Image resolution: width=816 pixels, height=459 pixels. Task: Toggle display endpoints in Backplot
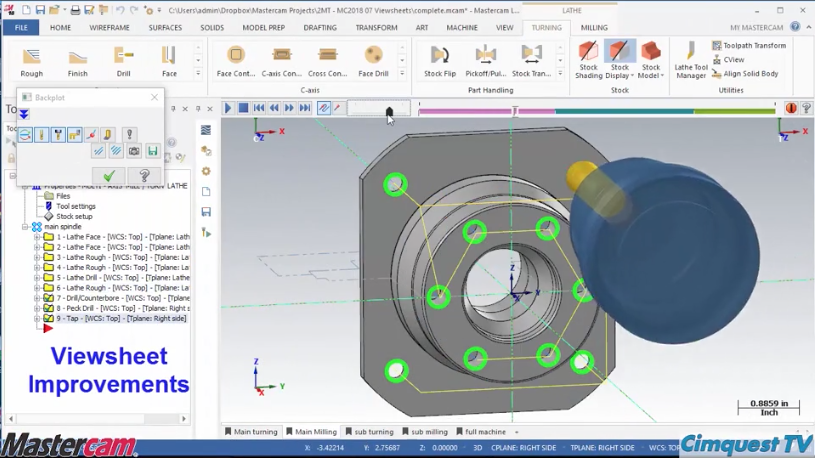(92, 135)
